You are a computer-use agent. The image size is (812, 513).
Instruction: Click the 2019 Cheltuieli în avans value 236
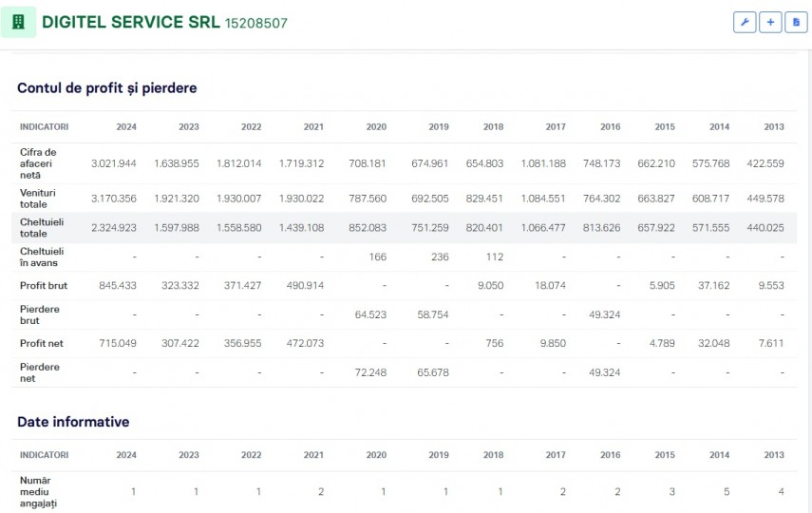click(440, 257)
